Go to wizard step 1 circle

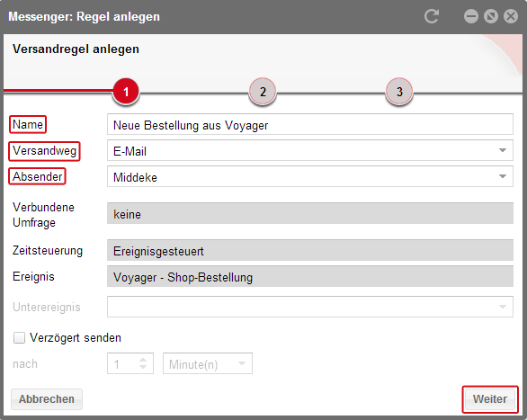(x=126, y=92)
